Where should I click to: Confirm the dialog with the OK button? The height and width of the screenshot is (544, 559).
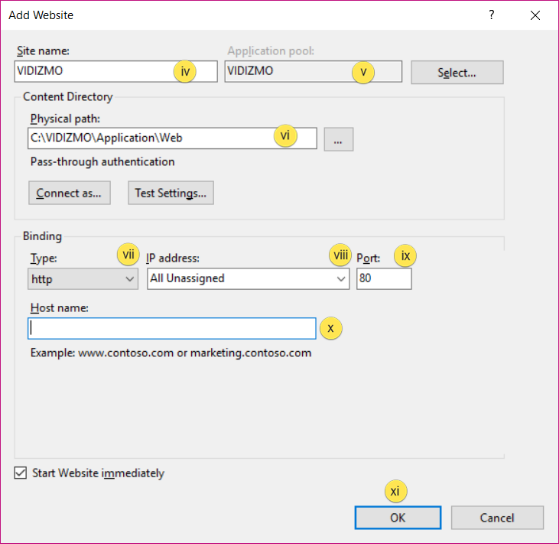398,518
